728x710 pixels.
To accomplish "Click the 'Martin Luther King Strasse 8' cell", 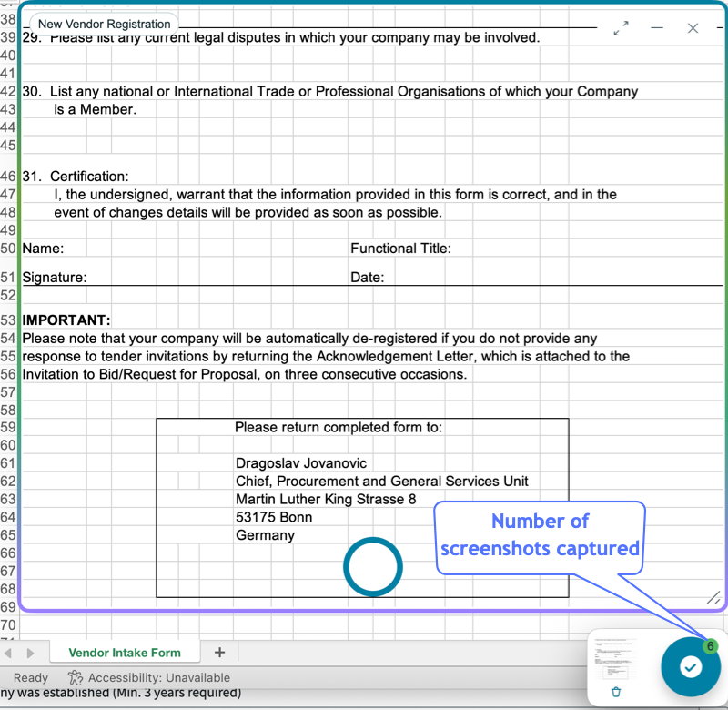I will click(326, 499).
